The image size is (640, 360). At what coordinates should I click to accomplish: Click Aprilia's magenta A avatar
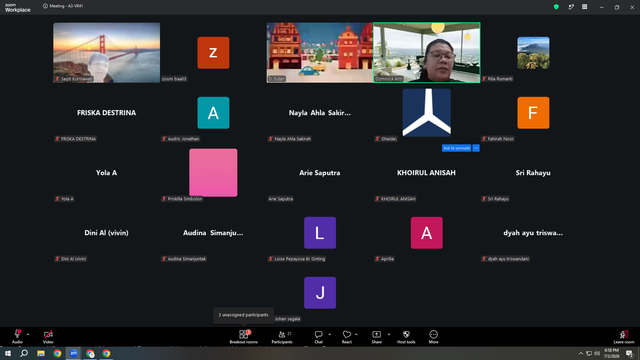(427, 233)
